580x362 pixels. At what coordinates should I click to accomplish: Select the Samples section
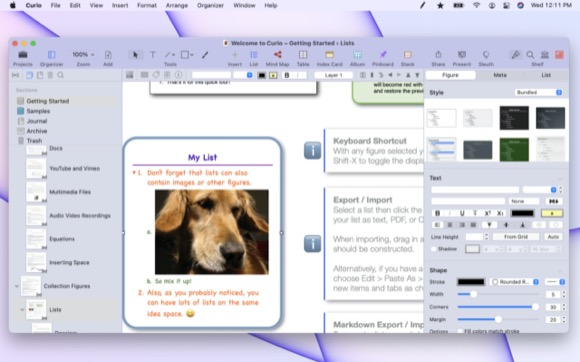click(38, 111)
